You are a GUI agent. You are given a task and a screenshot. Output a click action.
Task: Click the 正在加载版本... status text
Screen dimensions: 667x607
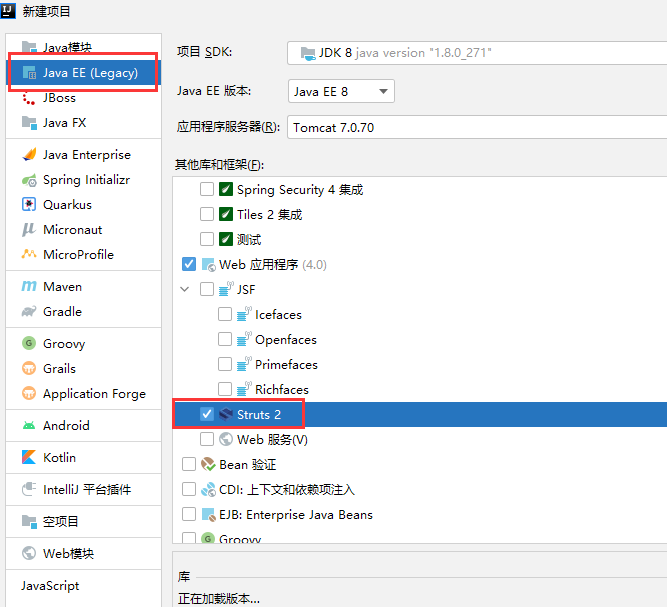(x=219, y=598)
